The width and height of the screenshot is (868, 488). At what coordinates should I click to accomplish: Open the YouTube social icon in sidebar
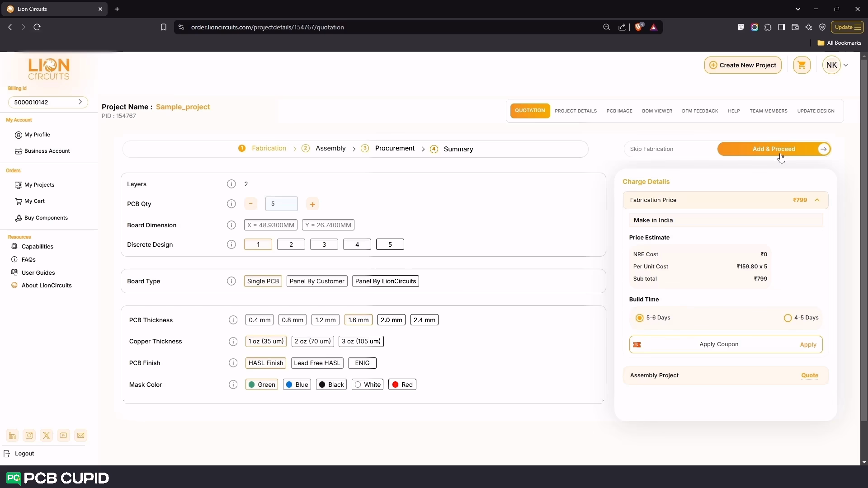pyautogui.click(x=63, y=436)
